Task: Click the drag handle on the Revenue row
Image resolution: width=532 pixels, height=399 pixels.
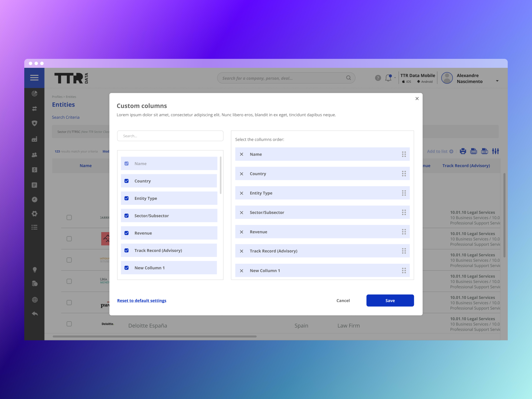Action: coord(404,232)
